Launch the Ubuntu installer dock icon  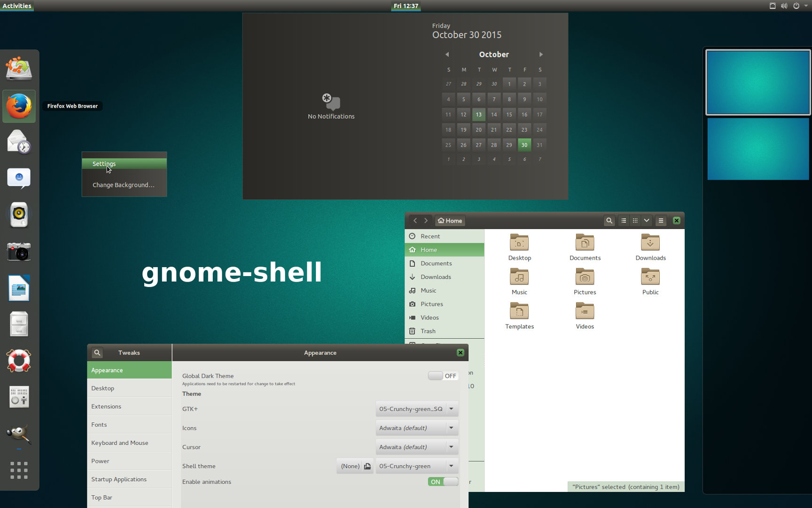pos(19,69)
